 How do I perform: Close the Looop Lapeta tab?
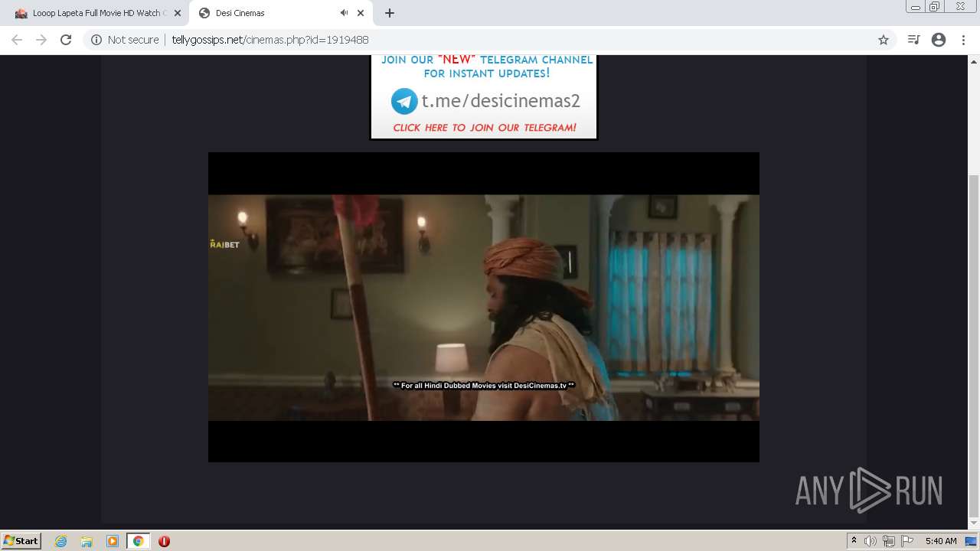(177, 13)
